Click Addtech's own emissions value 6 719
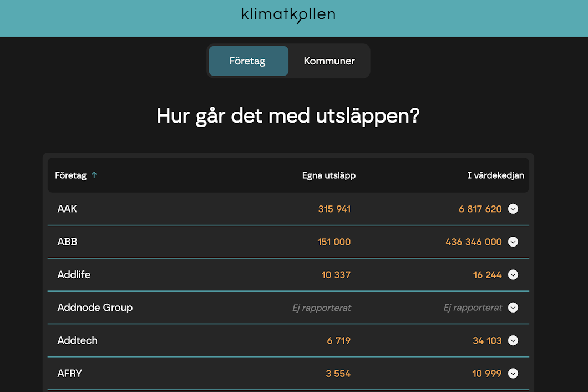The height and width of the screenshot is (392, 588). [x=338, y=340]
